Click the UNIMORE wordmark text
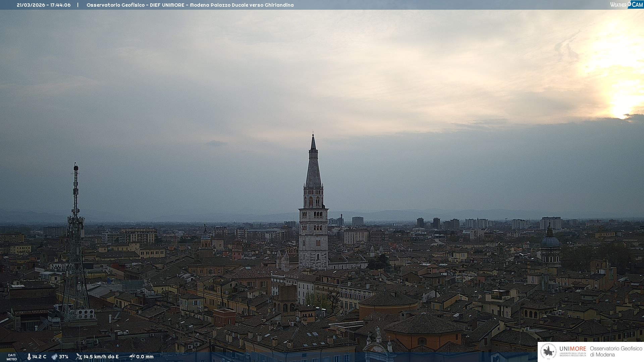644x362 pixels. [573, 349]
